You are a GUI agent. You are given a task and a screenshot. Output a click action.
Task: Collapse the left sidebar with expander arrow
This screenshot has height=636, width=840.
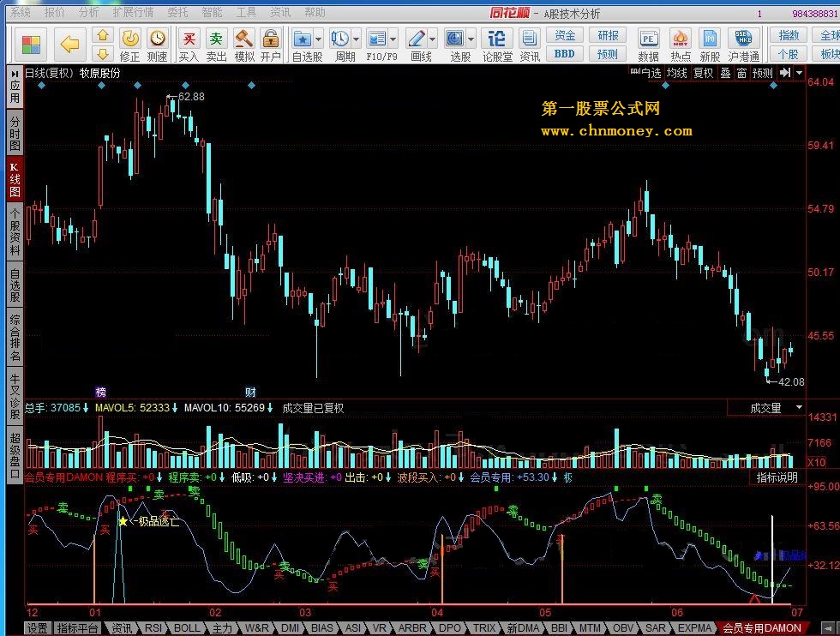pos(15,74)
